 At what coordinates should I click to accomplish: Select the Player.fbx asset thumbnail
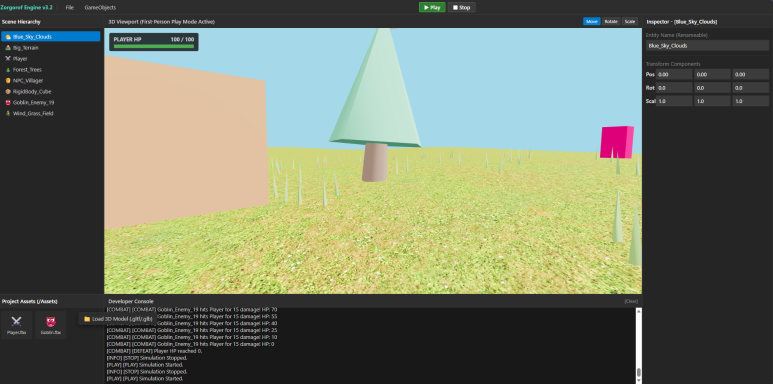[x=16, y=325]
